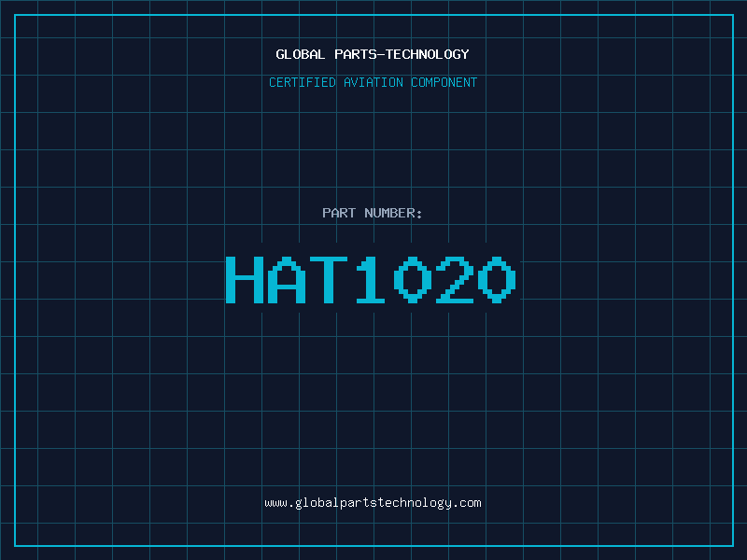Open the www.globalpartstechnology.com website link
Viewport: 747px width, 560px height.
pos(373,503)
